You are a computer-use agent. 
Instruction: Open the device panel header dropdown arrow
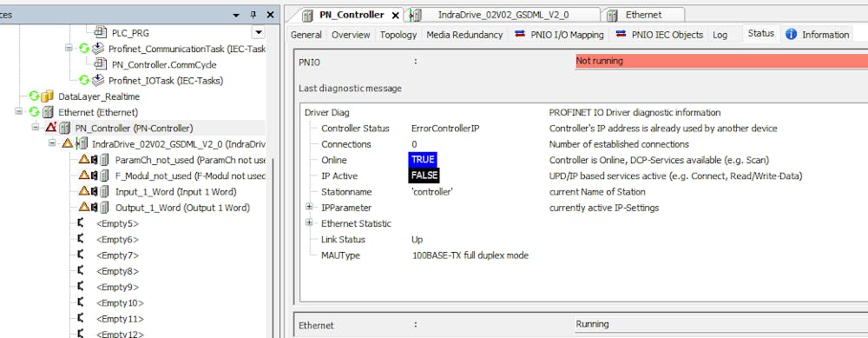tap(236, 16)
